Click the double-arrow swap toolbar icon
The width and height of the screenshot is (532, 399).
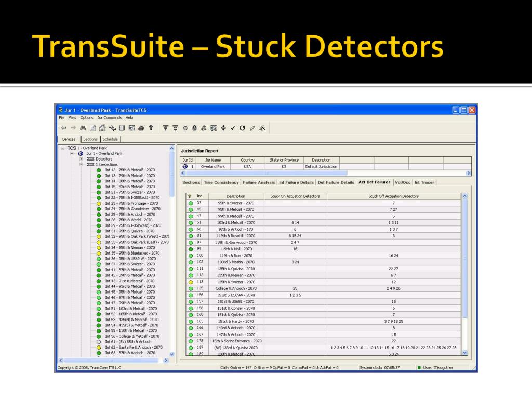pos(112,128)
